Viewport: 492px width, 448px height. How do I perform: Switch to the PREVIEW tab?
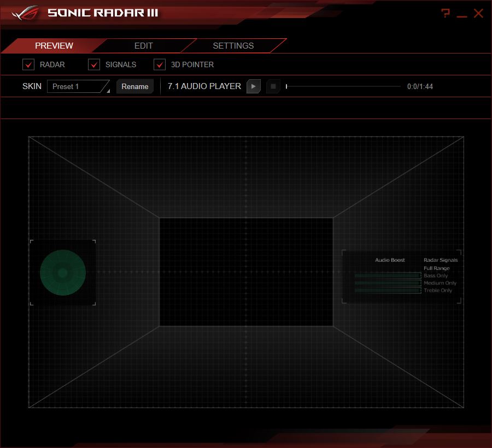[x=54, y=46]
